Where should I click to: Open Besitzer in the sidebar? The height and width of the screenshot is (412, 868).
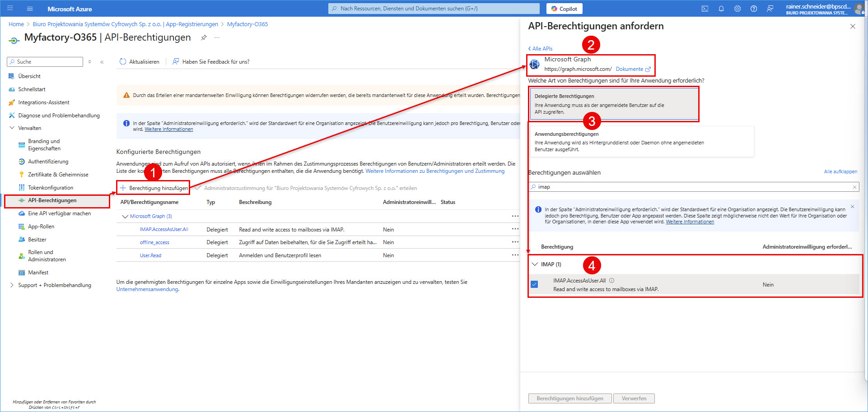(37, 240)
